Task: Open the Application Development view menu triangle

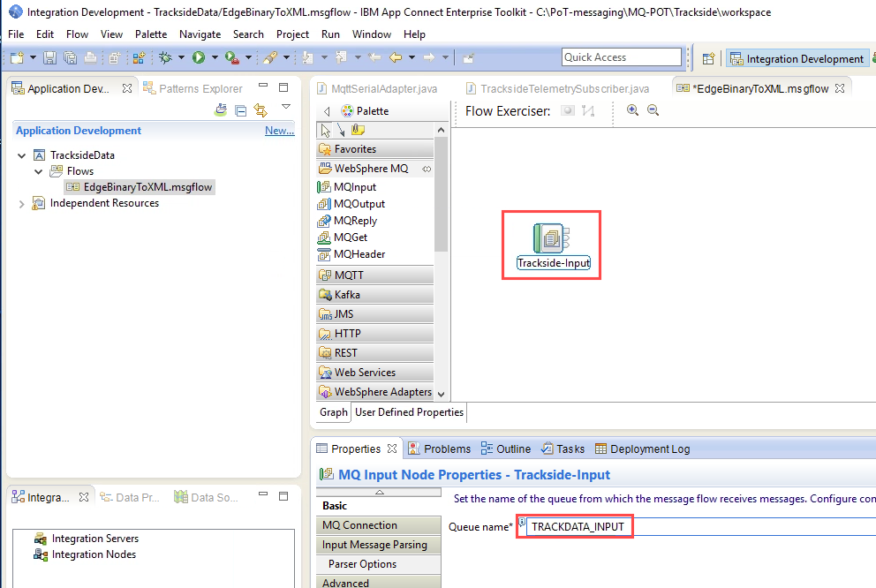Action: click(x=286, y=106)
